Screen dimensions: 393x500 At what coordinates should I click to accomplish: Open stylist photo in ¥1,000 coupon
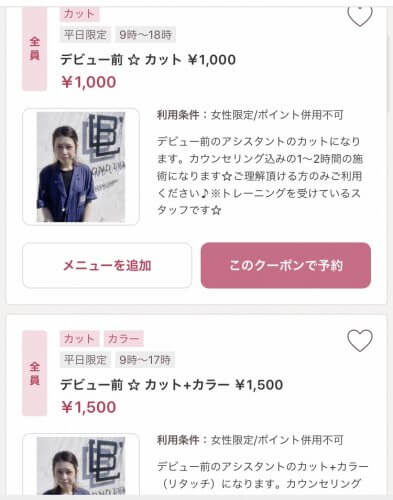pos(81,167)
